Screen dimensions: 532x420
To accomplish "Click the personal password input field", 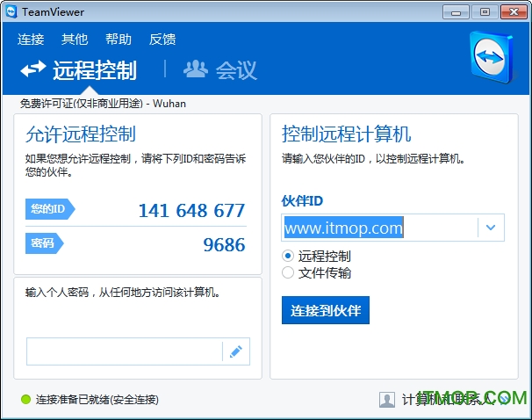I will click(123, 351).
